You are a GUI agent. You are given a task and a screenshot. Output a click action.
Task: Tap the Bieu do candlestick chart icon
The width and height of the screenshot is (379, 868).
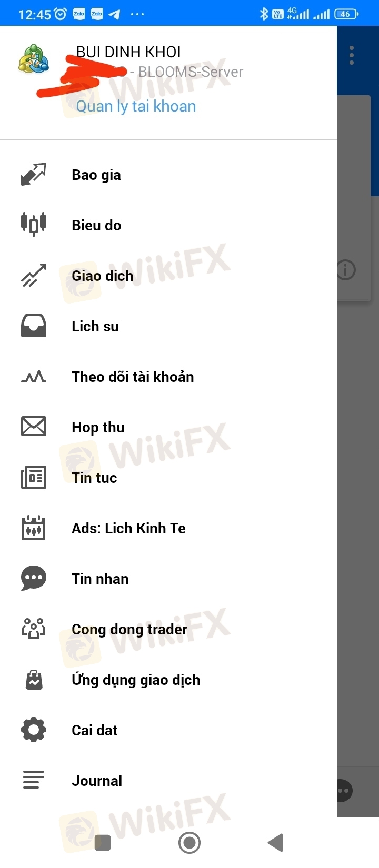click(x=34, y=225)
